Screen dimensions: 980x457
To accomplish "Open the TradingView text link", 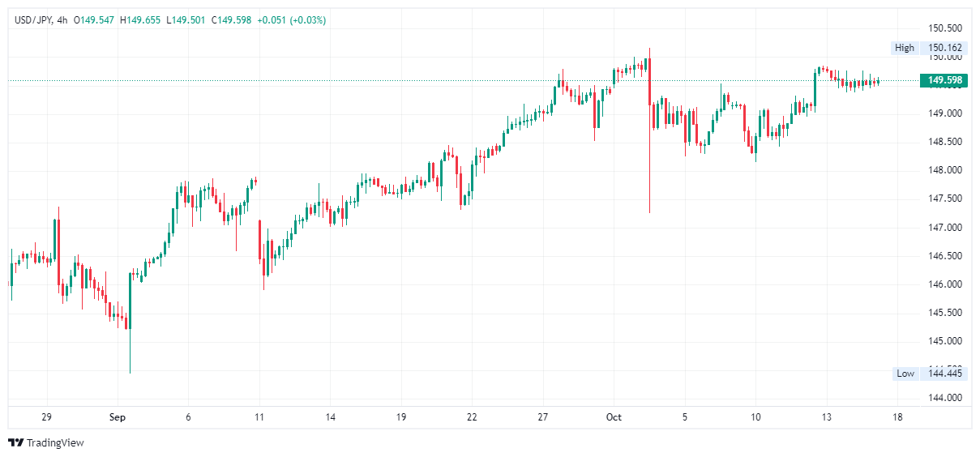I will click(55, 442).
